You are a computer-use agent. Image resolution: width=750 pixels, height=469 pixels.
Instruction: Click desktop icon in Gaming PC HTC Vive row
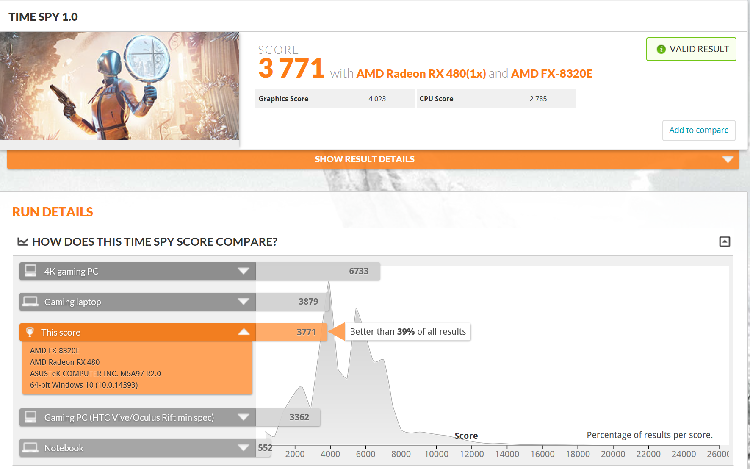[x=31, y=417]
